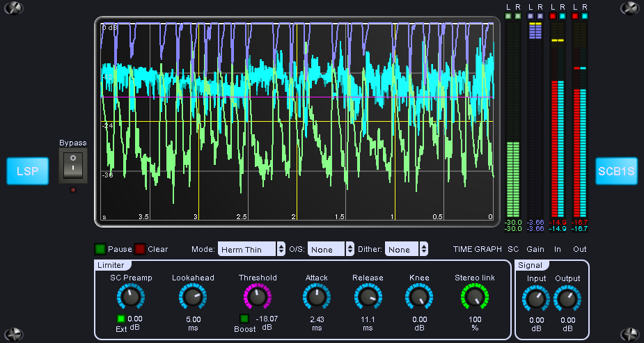Toggle red In left channel graph visibility

553,15
